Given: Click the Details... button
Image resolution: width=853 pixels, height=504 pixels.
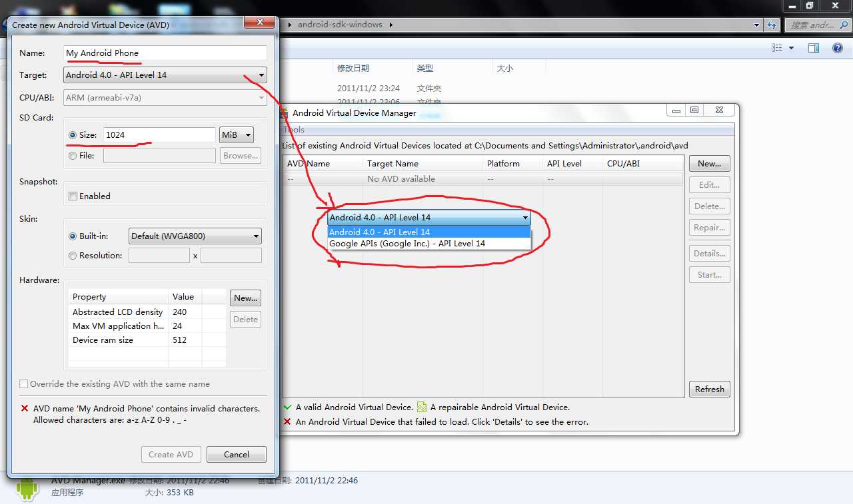Looking at the screenshot, I should pos(710,254).
